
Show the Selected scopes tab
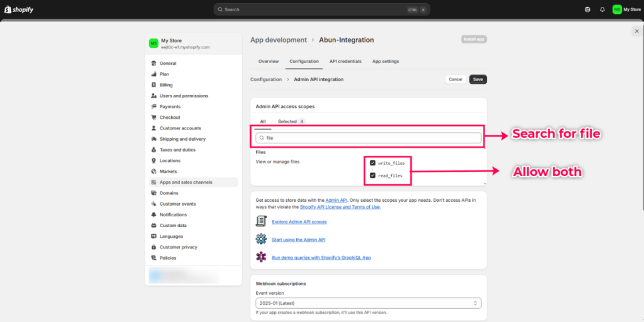[x=291, y=121]
